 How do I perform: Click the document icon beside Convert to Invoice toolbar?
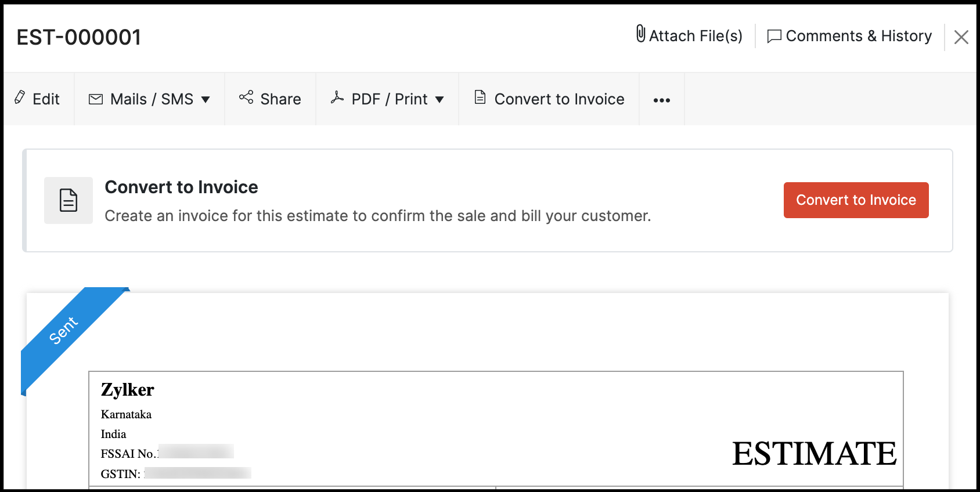point(480,97)
